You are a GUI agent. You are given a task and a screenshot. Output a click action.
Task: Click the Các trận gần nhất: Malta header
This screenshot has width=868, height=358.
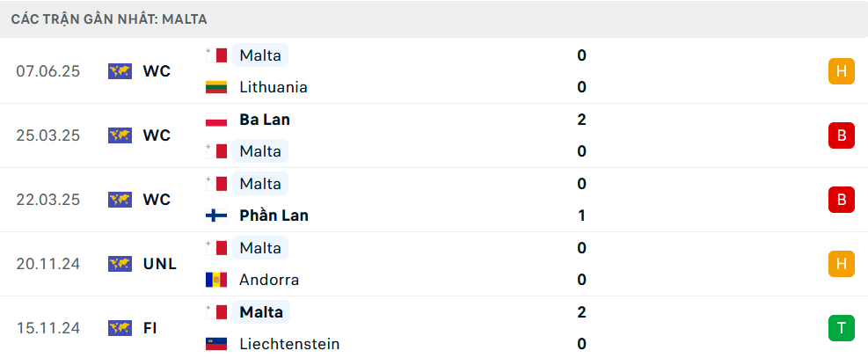click(109, 19)
